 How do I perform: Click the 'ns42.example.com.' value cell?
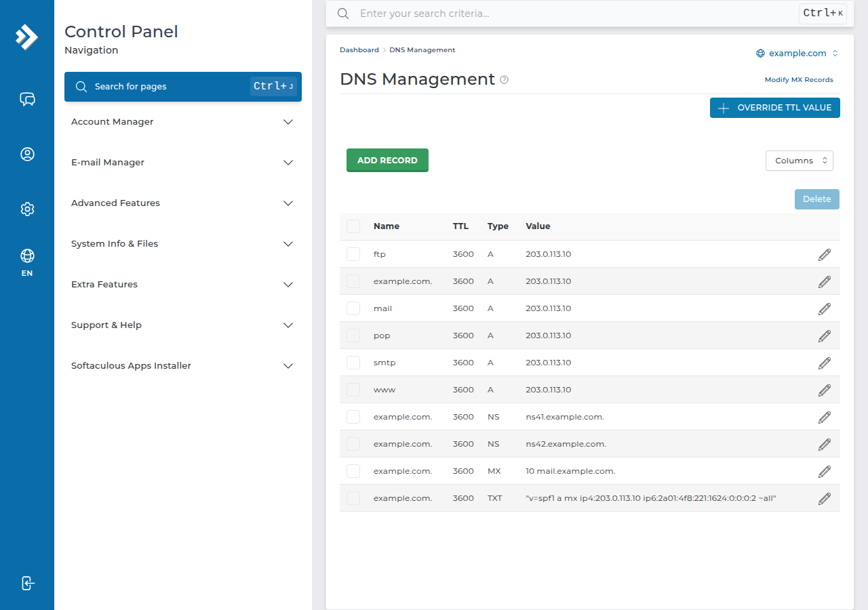pos(566,444)
